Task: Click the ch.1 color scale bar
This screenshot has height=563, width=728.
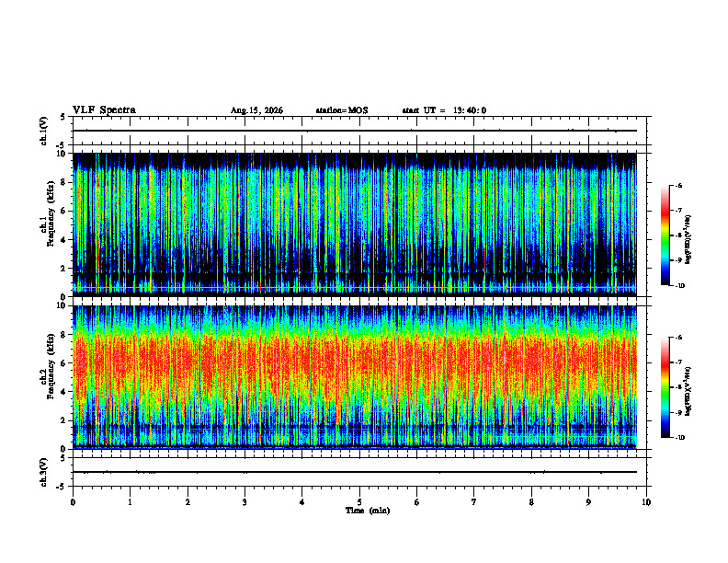Action: coord(665,236)
